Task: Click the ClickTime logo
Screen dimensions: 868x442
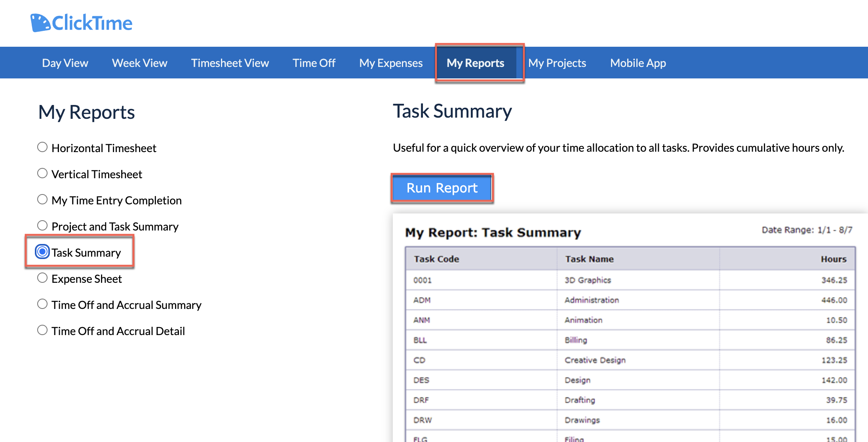Action: [81, 23]
